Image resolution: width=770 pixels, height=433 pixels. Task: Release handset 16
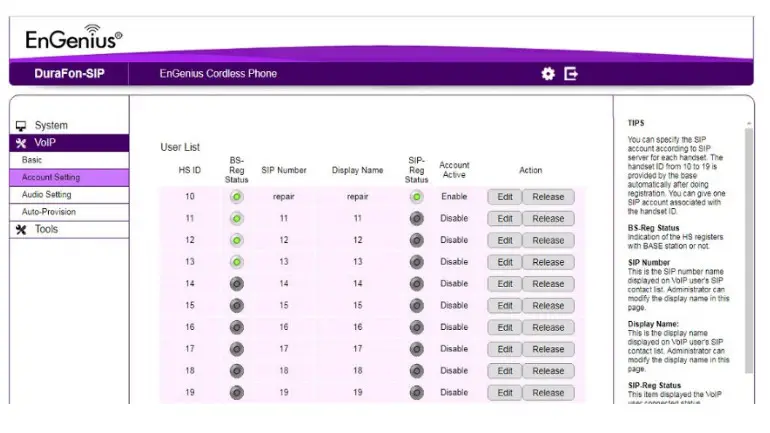tap(548, 327)
